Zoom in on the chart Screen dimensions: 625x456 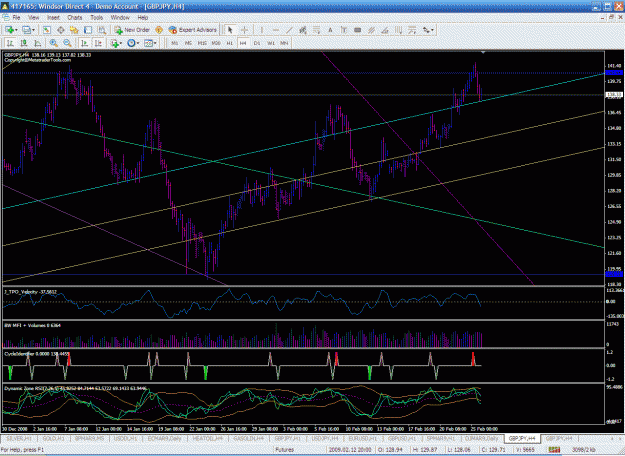pyautogui.click(x=54, y=43)
